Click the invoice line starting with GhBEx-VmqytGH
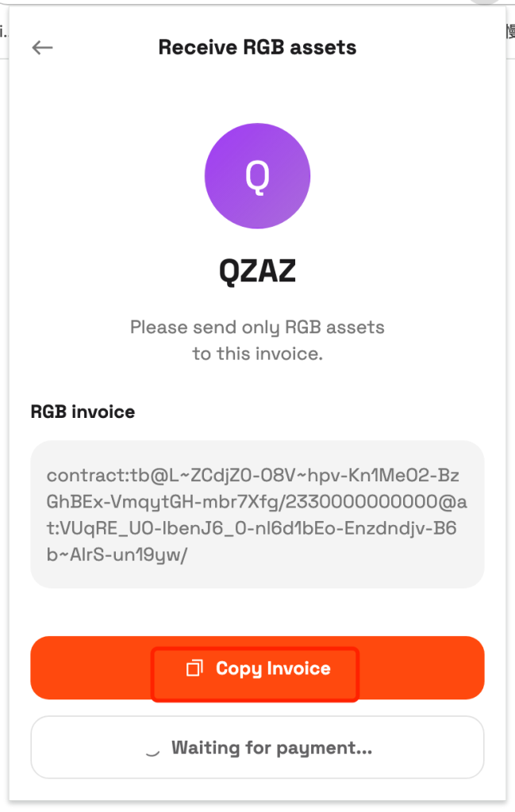This screenshot has height=812, width=515. [257, 502]
